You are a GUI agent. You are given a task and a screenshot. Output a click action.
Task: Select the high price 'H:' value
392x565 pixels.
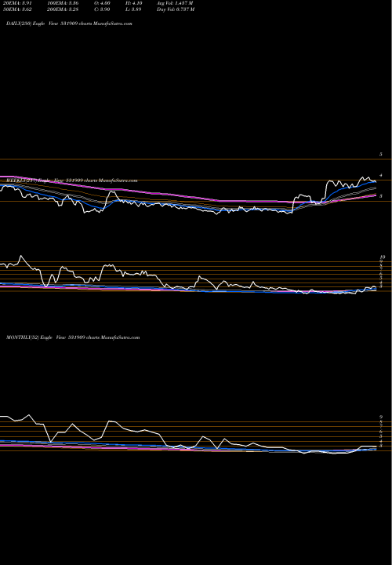(135, 2)
